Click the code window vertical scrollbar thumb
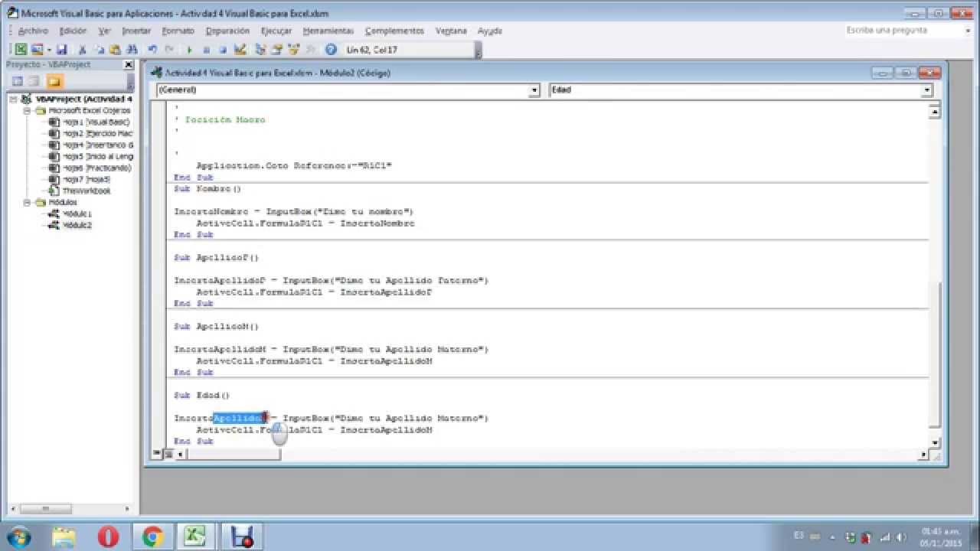The width and height of the screenshot is (980, 551). coord(934,354)
